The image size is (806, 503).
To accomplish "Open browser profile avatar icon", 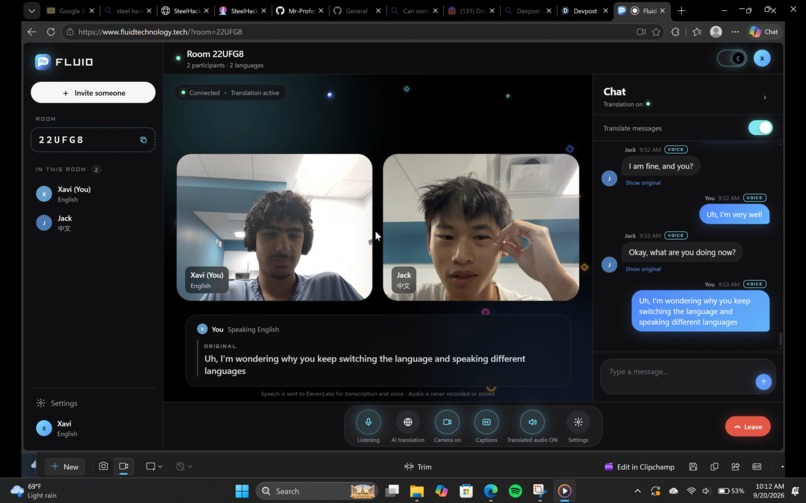I will [x=716, y=32].
